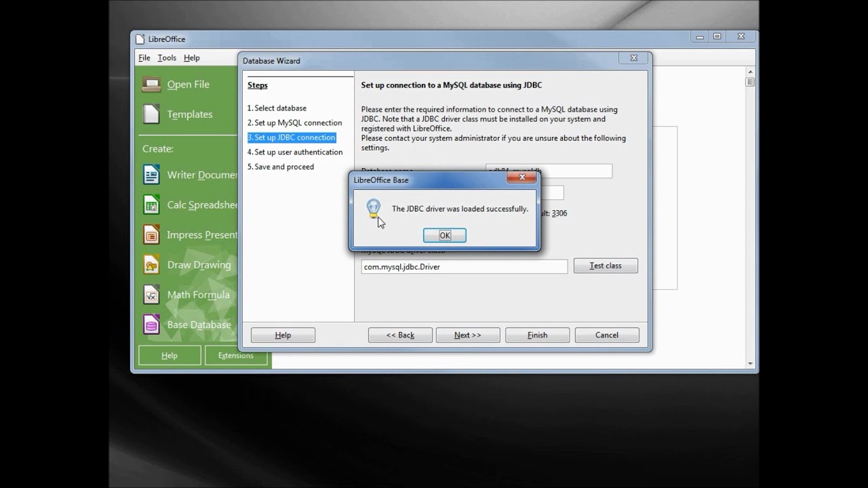Click the scrollbar down arrow

750,363
